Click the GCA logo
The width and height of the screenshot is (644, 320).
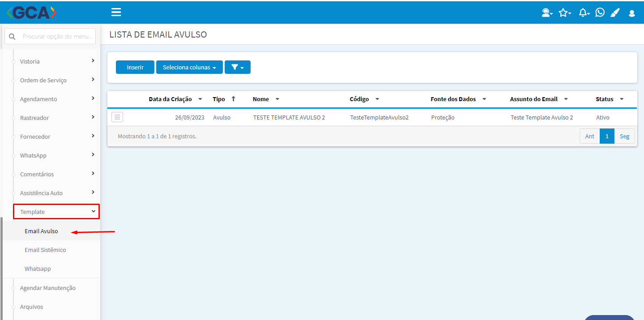tap(32, 13)
